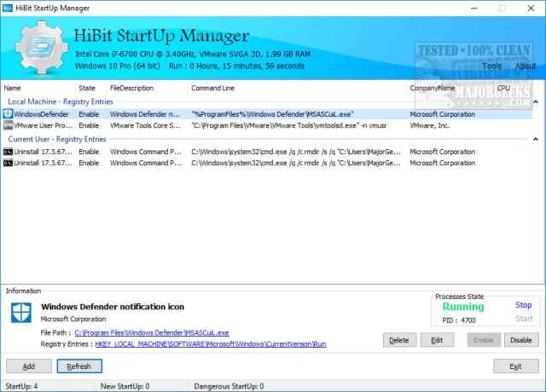Click the VMware Tools Core S... description

146,125
